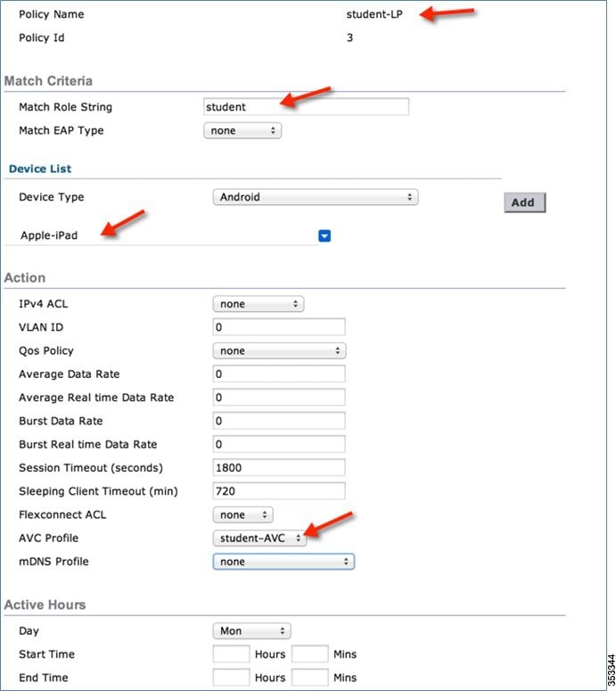This screenshot has width=616, height=691.
Task: Click the Start Time Hours field
Action: [231, 654]
